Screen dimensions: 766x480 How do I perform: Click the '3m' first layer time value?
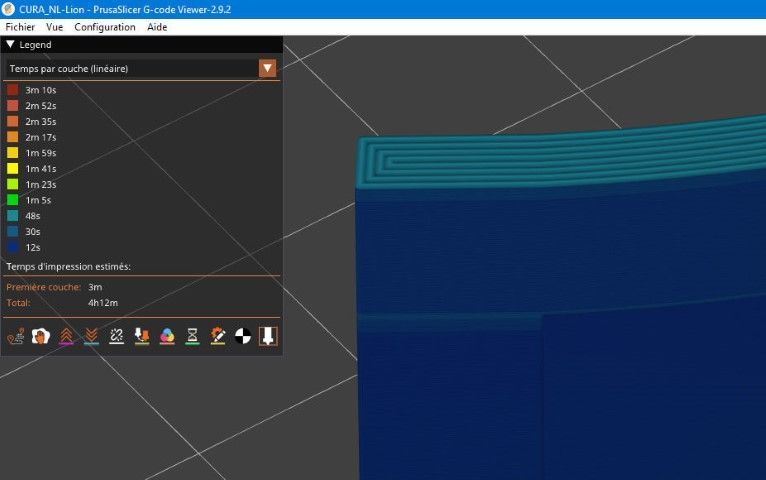(x=95, y=287)
